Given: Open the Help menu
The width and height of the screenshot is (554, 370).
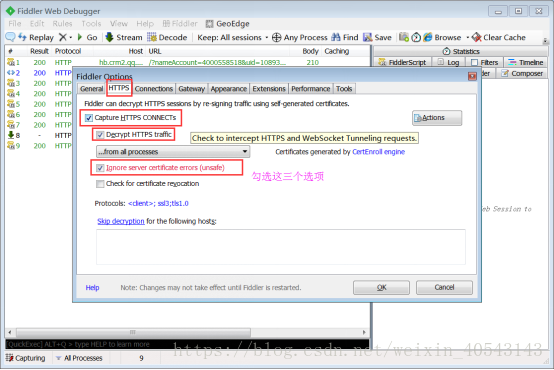Looking at the screenshot, I should (145, 24).
